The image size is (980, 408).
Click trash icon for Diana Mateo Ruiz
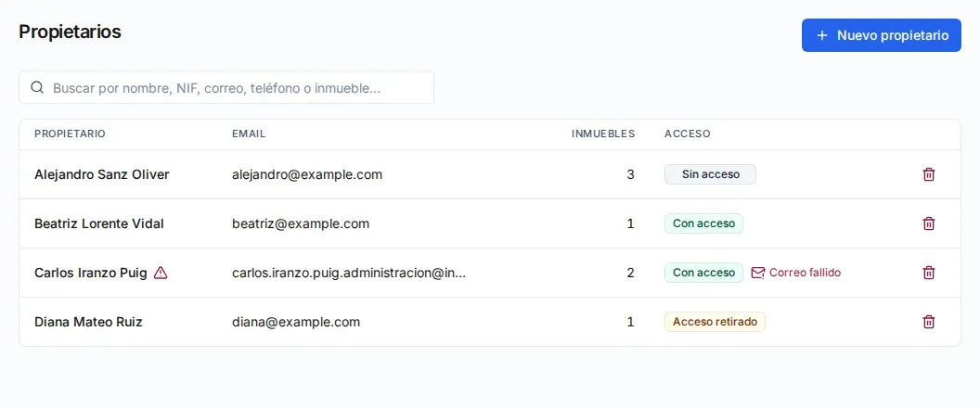coord(929,322)
